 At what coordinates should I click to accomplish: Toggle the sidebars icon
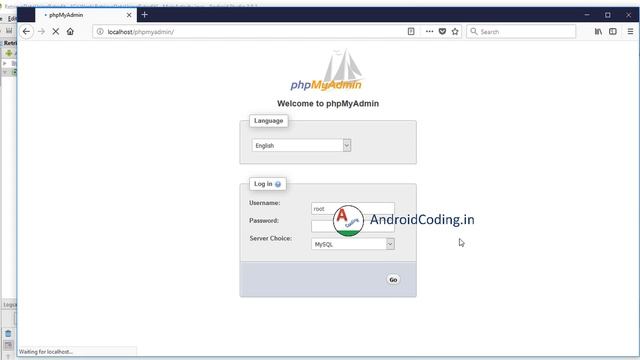(x=613, y=31)
